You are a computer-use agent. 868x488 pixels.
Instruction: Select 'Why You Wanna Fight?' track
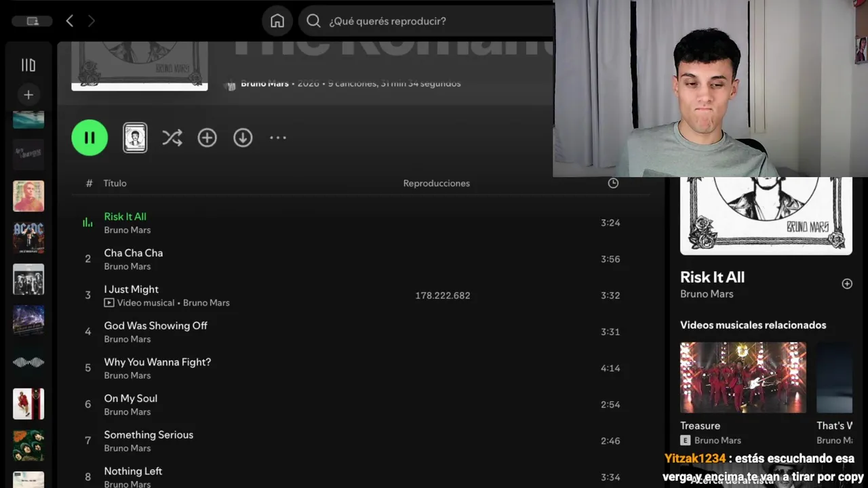(157, 362)
